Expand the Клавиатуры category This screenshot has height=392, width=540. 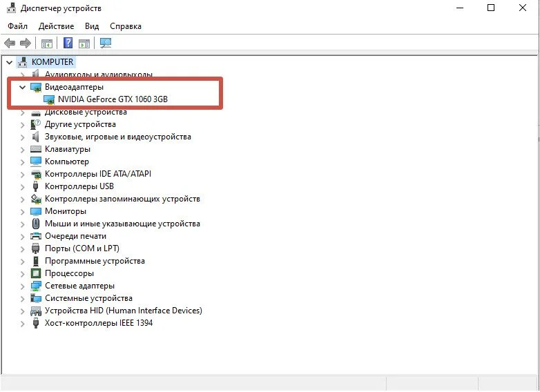coord(22,150)
